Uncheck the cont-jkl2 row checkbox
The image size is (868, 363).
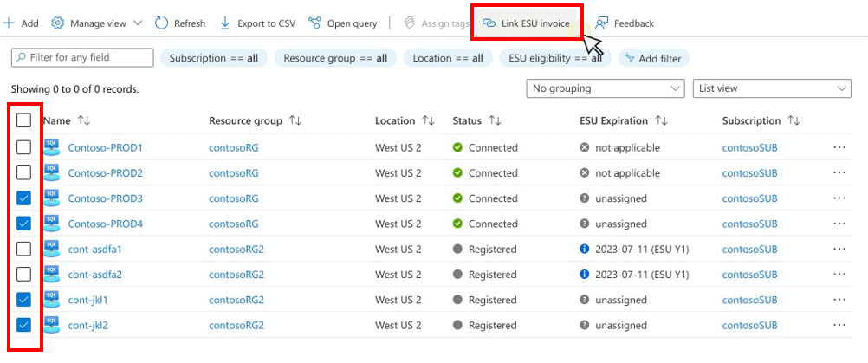(x=24, y=326)
